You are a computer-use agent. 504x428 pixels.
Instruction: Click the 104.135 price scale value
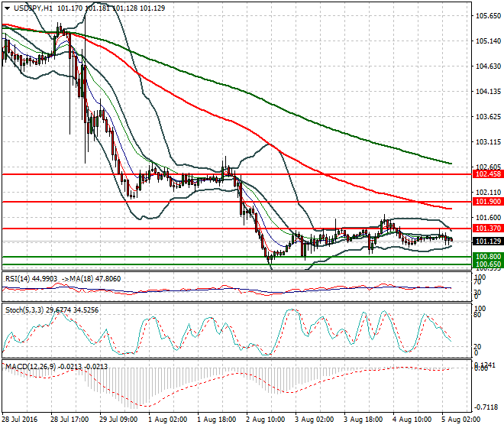tap(488, 92)
